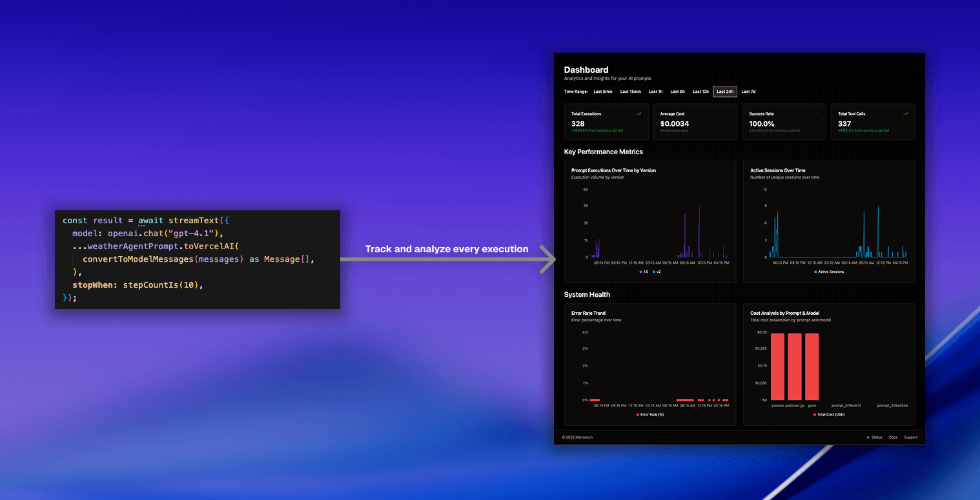Image resolution: width=980 pixels, height=500 pixels.
Task: Click the green Status indicator dot
Action: click(x=868, y=437)
